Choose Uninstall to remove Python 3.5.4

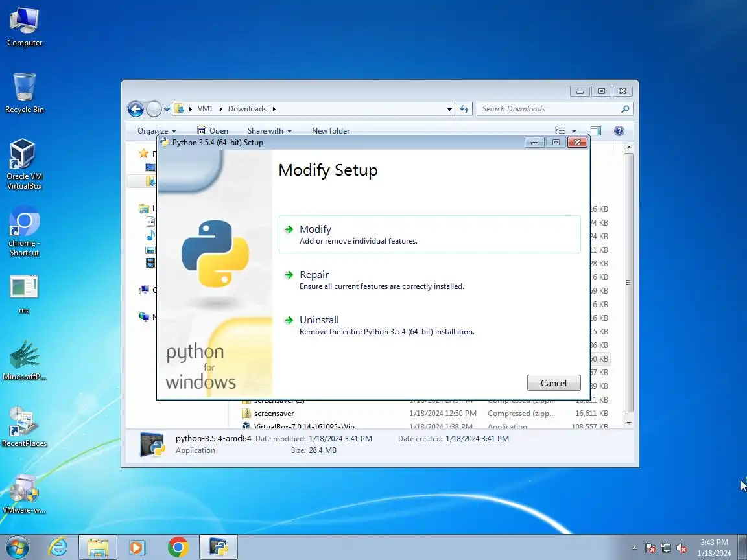click(x=429, y=325)
